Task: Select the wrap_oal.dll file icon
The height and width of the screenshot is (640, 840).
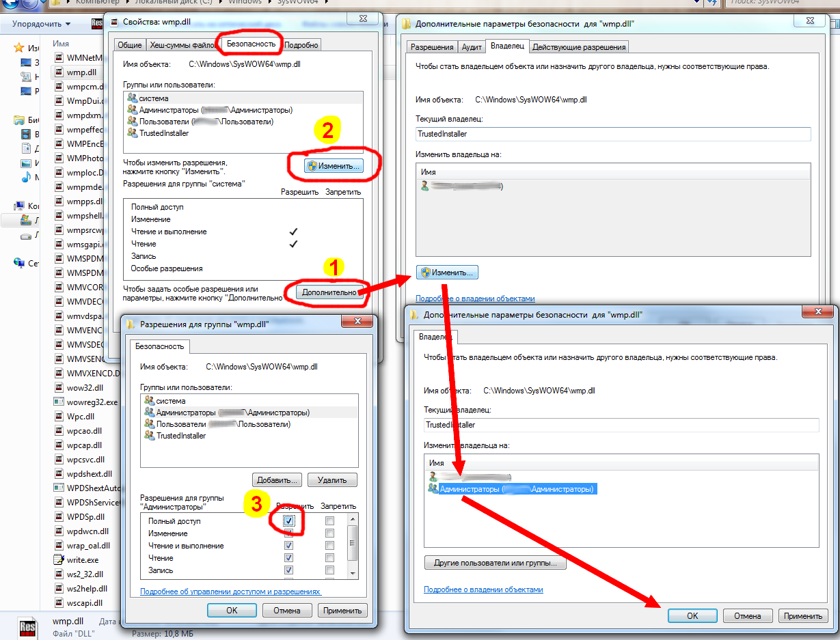Action: pyautogui.click(x=59, y=546)
